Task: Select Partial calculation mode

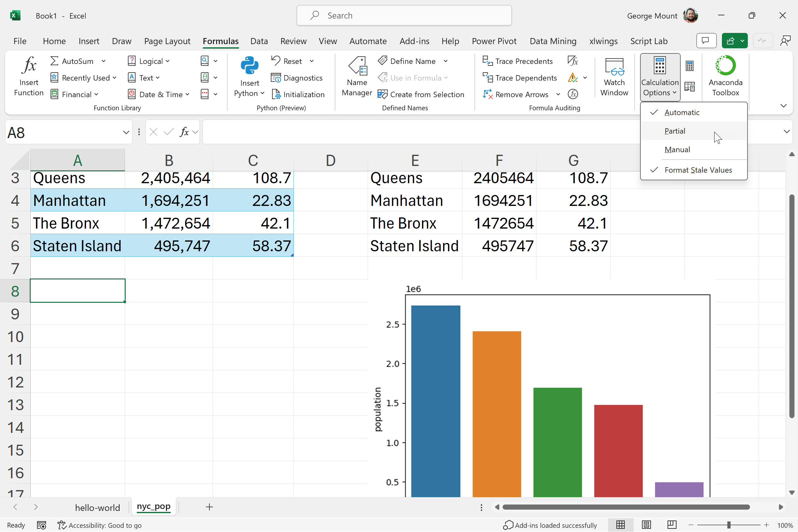Action: (x=675, y=131)
